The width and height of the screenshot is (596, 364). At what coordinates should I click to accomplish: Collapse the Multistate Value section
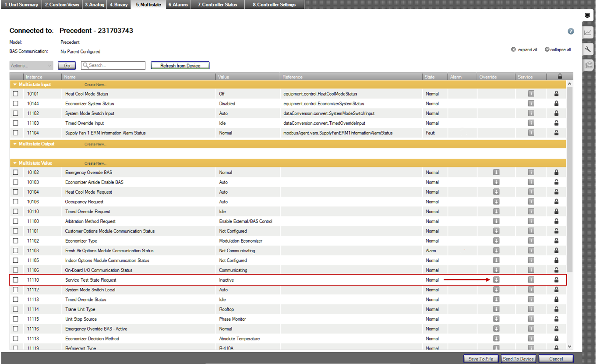[15, 163]
